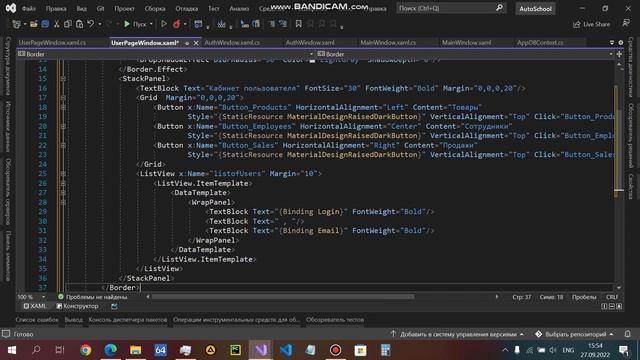640x360 pixels.
Task: Click the CRLF line ending indicator
Action: 612,297
